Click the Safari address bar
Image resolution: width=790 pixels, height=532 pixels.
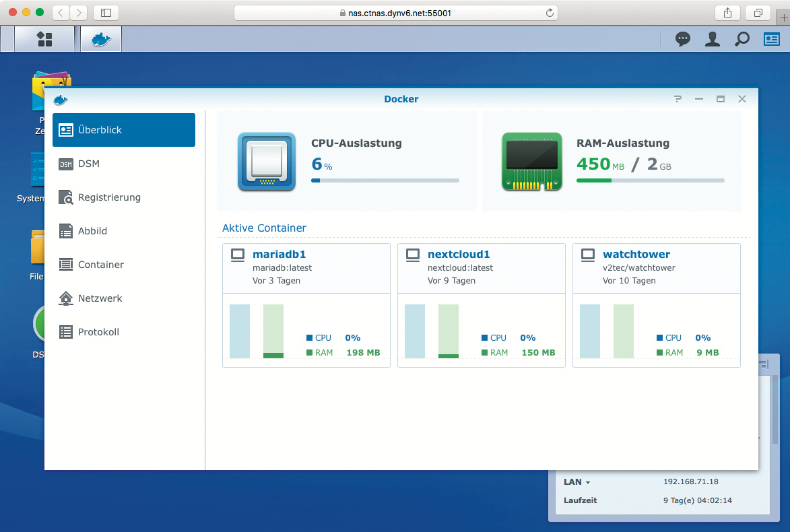[x=395, y=13]
